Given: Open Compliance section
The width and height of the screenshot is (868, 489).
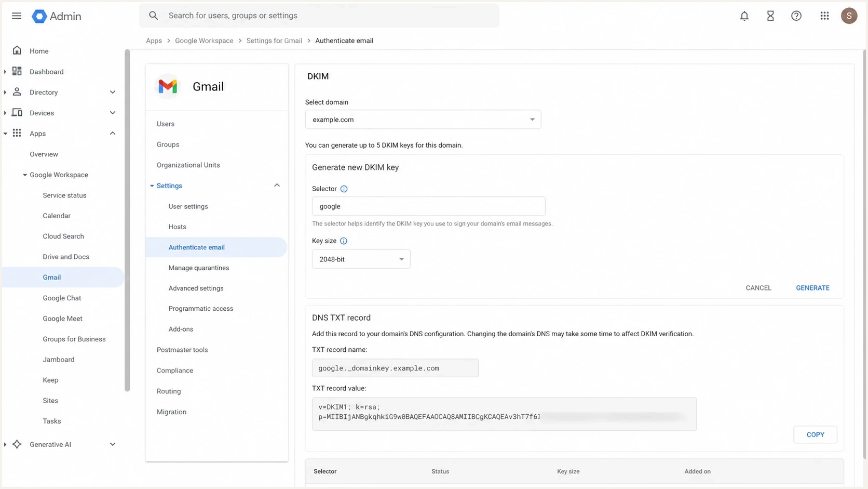Looking at the screenshot, I should [175, 371].
